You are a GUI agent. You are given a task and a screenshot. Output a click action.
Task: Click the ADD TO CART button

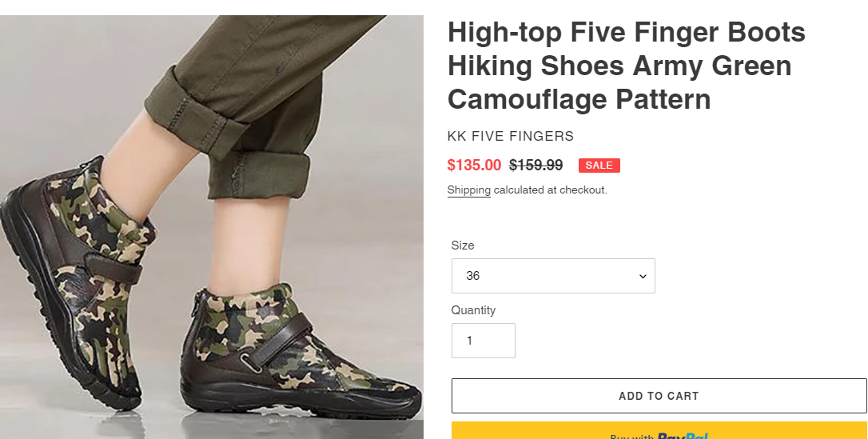(x=659, y=396)
